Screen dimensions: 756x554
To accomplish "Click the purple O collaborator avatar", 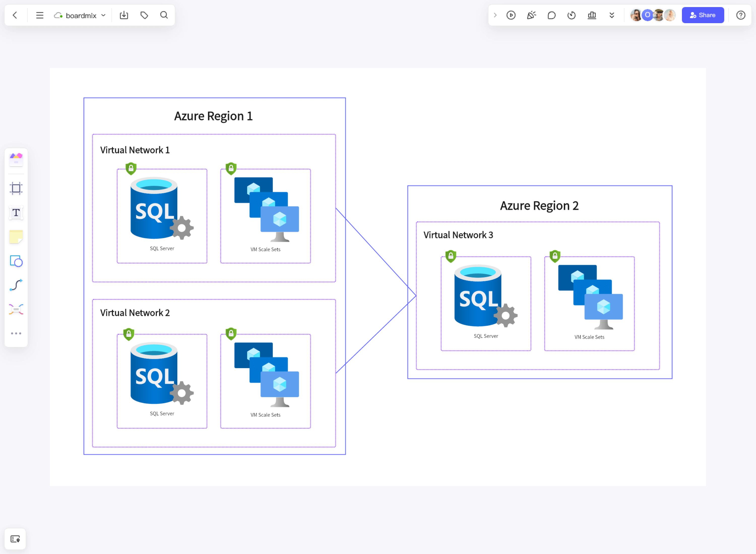I will [x=648, y=15].
